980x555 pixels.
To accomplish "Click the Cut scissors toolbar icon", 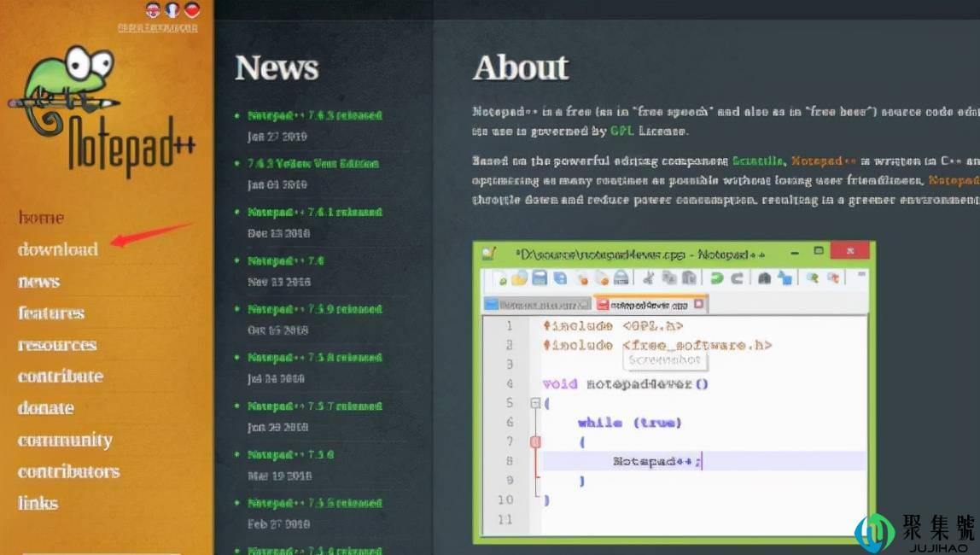I will tap(648, 277).
